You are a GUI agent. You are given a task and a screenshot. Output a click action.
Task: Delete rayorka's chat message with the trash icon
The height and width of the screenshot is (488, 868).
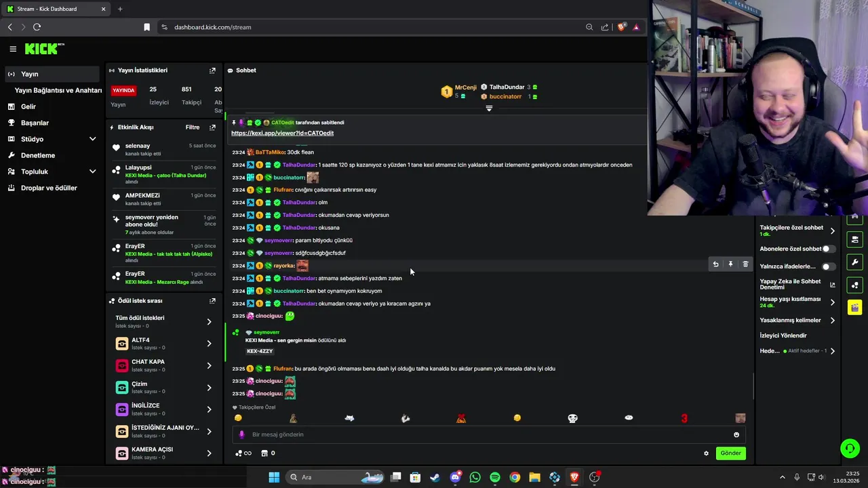click(x=745, y=264)
